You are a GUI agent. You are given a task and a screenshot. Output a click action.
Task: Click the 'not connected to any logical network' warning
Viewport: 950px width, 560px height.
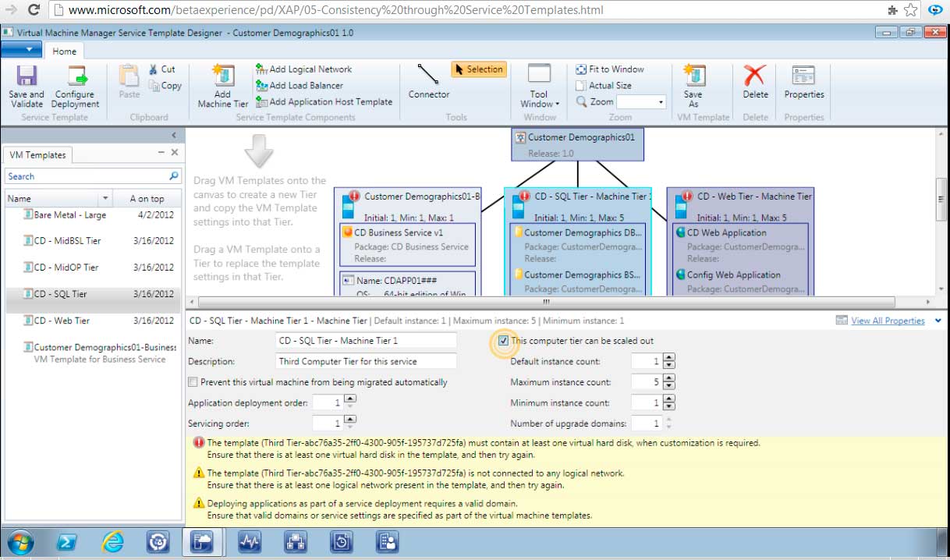coord(408,479)
